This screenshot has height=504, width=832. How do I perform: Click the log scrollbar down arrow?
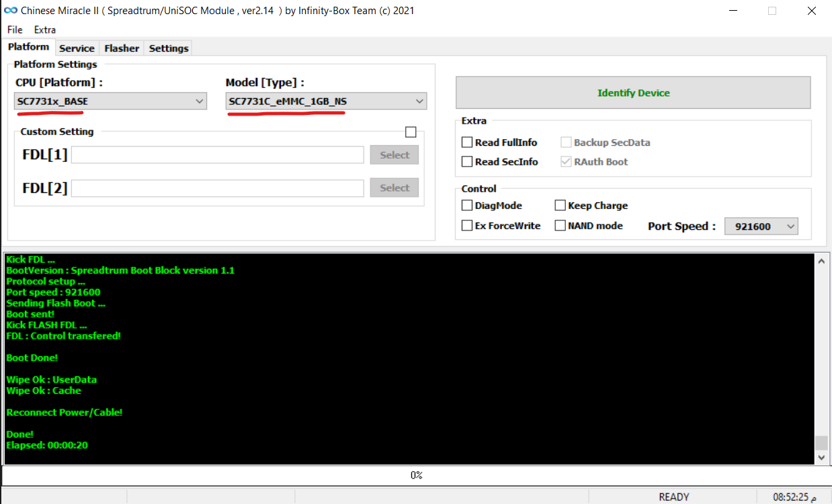point(821,457)
